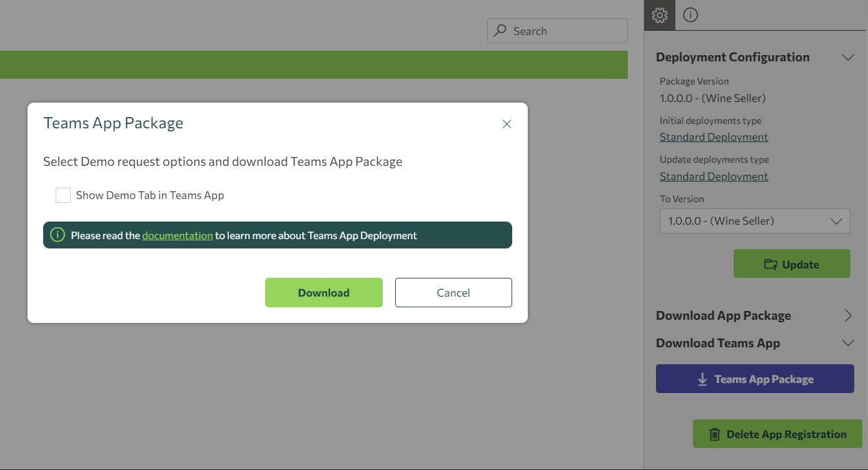
Task: Click the search magnifier icon
Action: (500, 31)
